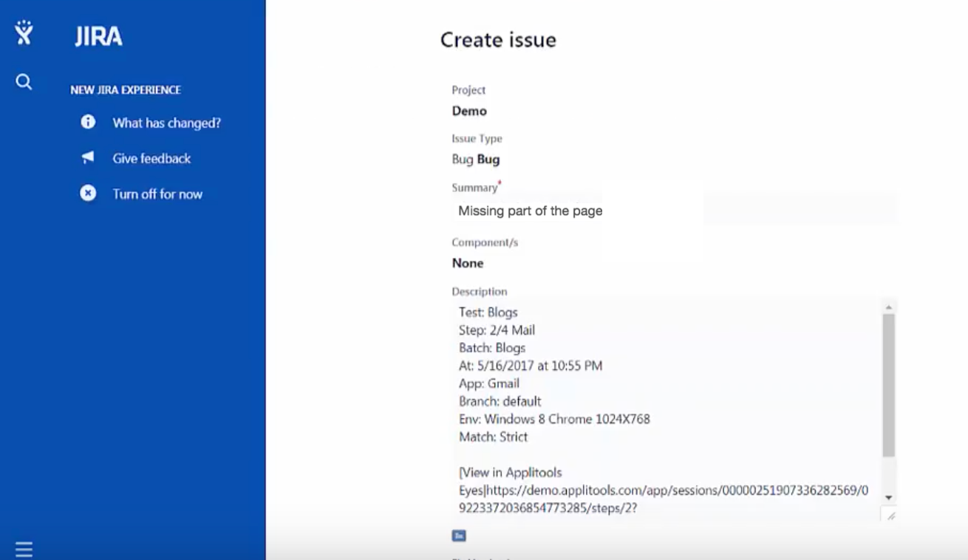Screen dimensions: 968x560
Task: Click the line Test: Blogs
Action: [488, 312]
